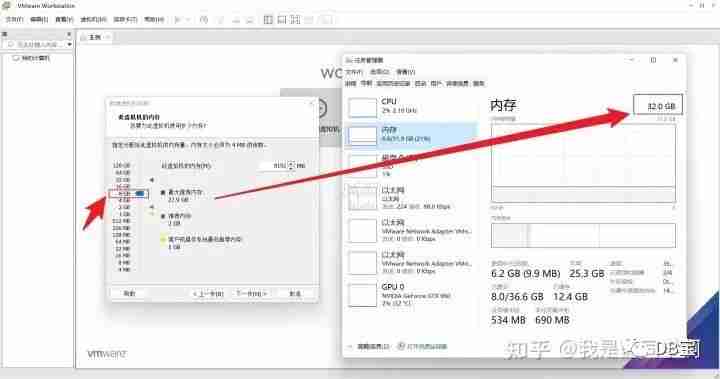720x379 pixels.
Task: Switch to Task Manager 进程 tab
Action: (x=351, y=84)
